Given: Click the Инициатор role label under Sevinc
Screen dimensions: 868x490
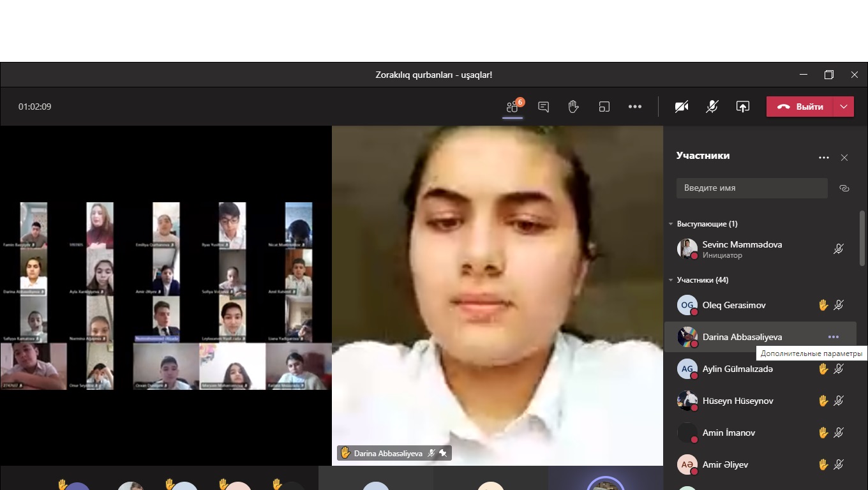Looking at the screenshot, I should point(722,255).
